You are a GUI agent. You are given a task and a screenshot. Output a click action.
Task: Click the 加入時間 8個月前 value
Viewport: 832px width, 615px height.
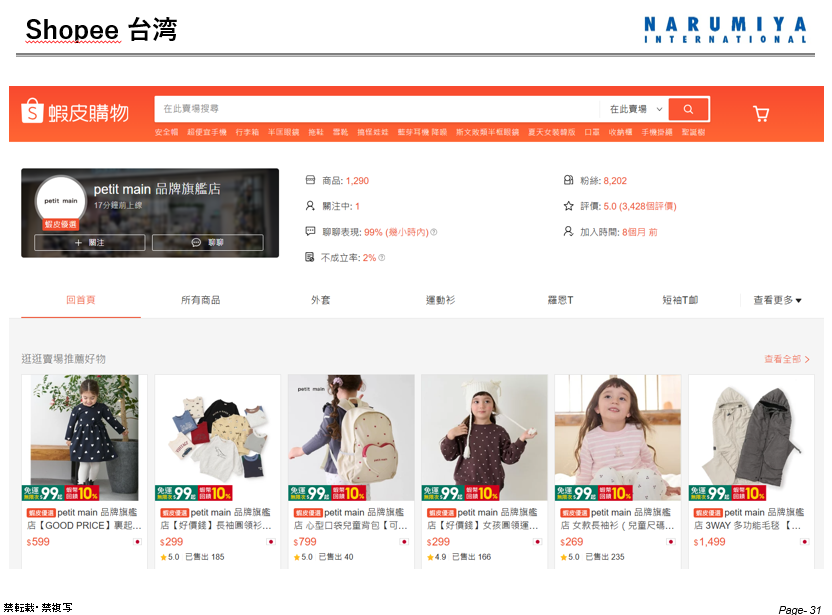(x=639, y=232)
